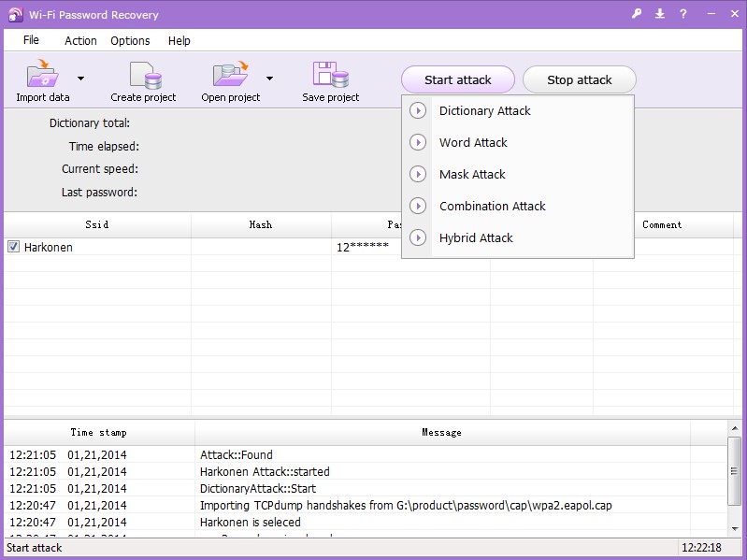Pick Combination Attack from the menu
This screenshot has width=747, height=560.
tap(492, 206)
